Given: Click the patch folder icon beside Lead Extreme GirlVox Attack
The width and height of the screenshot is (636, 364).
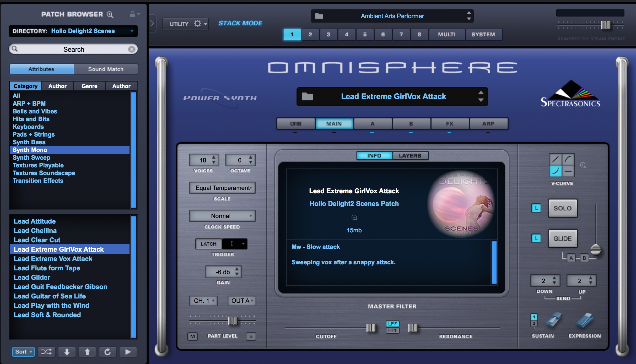Looking at the screenshot, I should [x=307, y=97].
